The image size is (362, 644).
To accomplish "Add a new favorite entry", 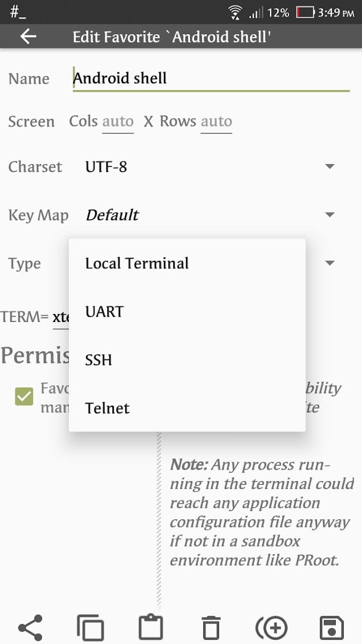I will (x=271, y=627).
